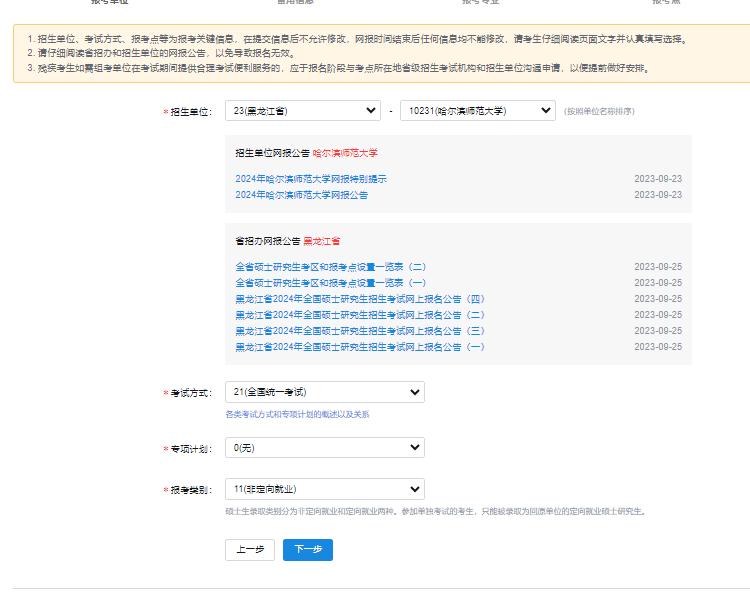Image resolution: width=750 pixels, height=592 pixels.
Task: Click the red 哈尔滨师范大学 heading text
Action: point(345,153)
